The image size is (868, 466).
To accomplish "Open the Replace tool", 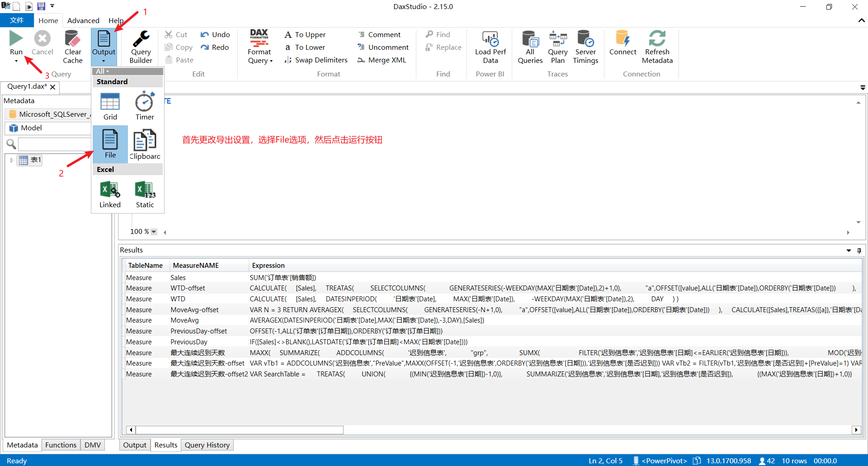I will [443, 47].
